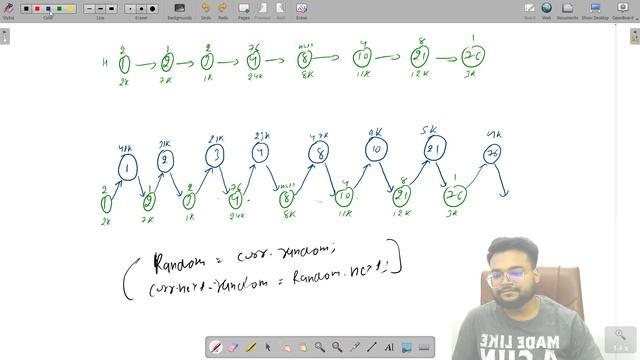640x360 pixels.
Task: Select the Laser pointer tool
Action: click(x=354, y=347)
